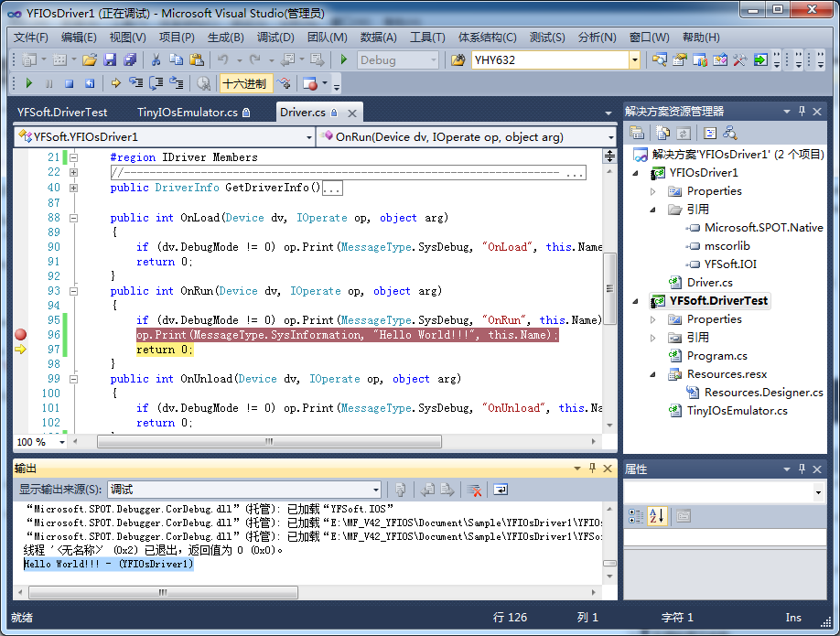
Task: Select TinyIOsEmulator.cs in Solution Explorer tree
Action: tap(738, 411)
